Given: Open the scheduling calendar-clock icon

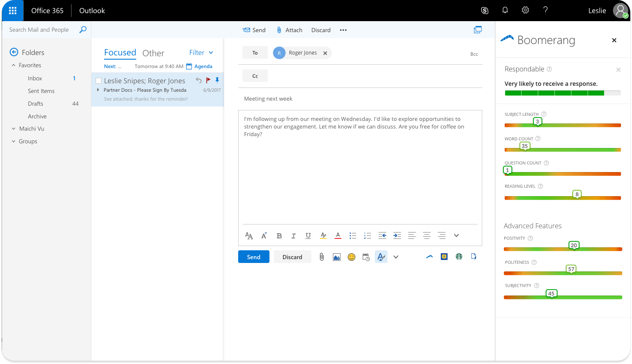Looking at the screenshot, I should click(366, 257).
